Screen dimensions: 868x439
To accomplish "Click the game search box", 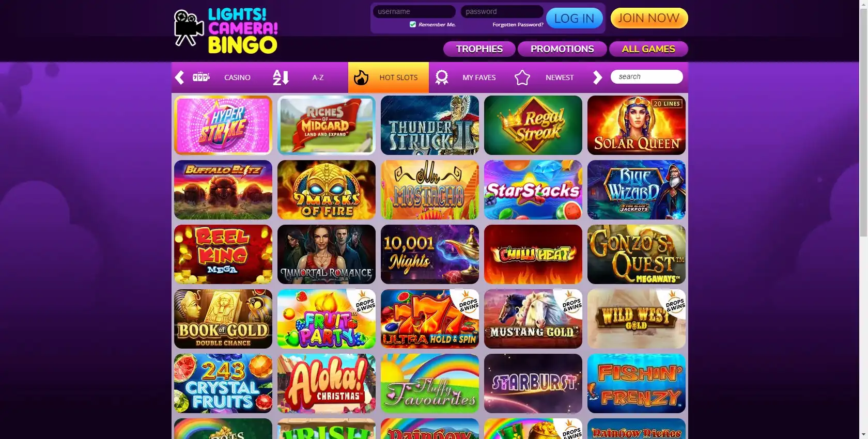I will [x=646, y=76].
